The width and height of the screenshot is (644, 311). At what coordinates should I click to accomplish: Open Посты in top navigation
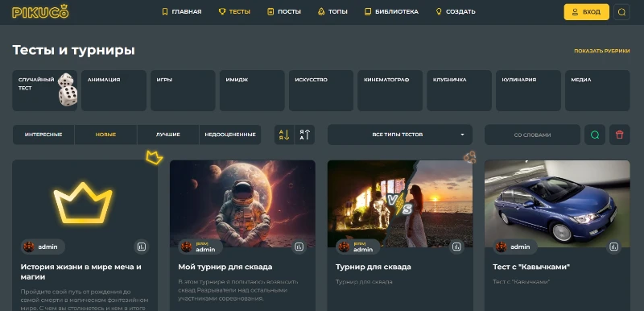(x=284, y=12)
